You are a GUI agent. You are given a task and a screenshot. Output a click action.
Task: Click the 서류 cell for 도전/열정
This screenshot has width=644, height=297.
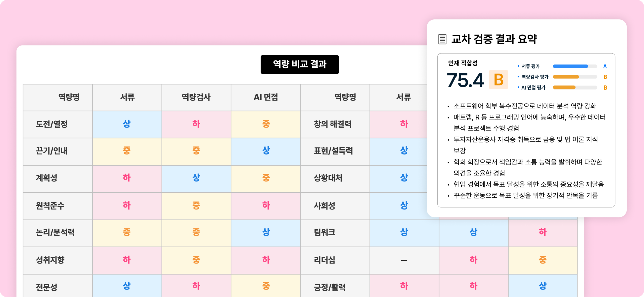tap(127, 124)
